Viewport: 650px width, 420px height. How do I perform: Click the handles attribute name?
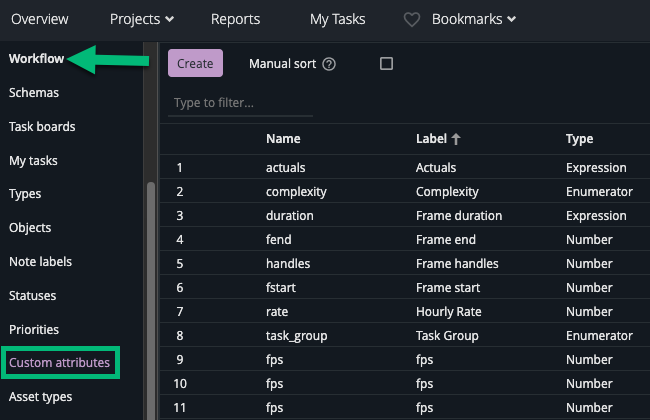pyautogui.click(x=288, y=264)
